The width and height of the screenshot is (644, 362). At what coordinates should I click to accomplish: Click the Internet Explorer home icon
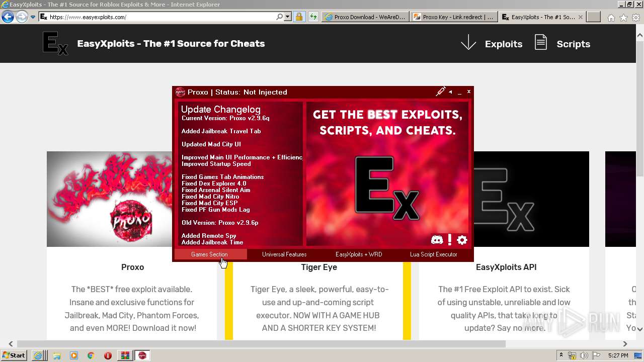pos(611,18)
